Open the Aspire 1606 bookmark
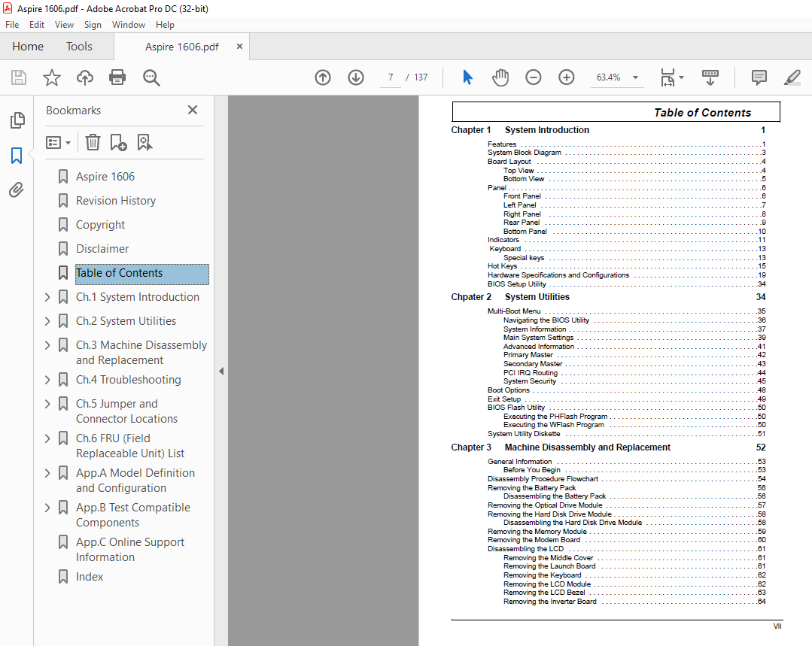812x646 pixels. [x=105, y=177]
